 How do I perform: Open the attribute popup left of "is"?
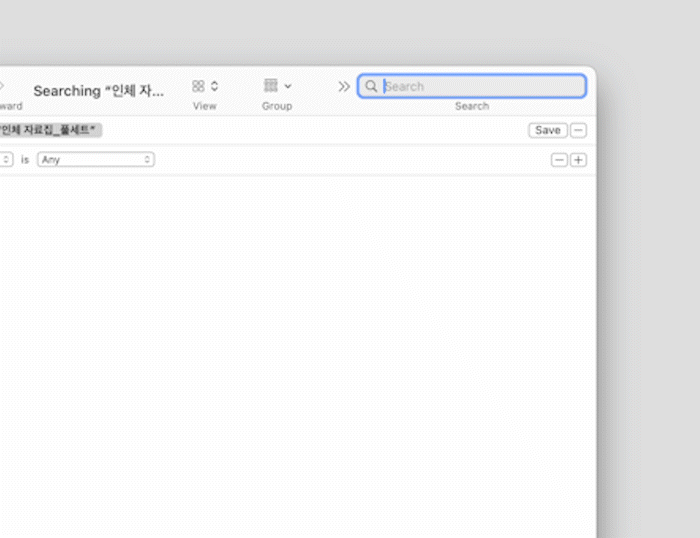tap(6, 160)
